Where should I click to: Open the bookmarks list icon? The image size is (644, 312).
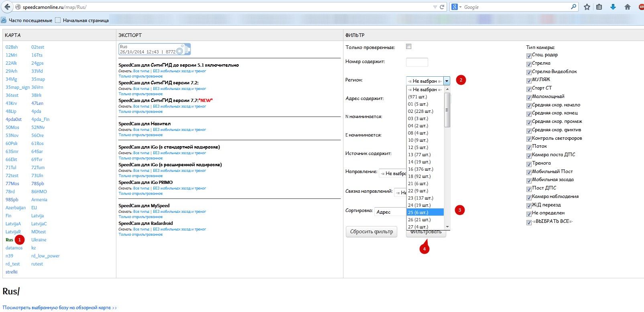click(599, 7)
